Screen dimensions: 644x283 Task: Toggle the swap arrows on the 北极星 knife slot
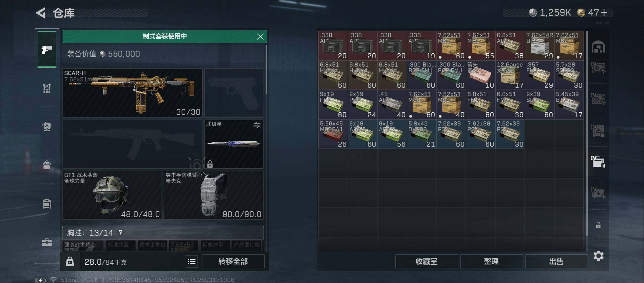tap(257, 125)
